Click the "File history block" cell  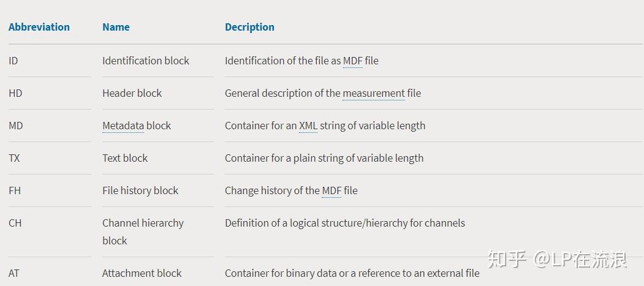click(x=140, y=190)
